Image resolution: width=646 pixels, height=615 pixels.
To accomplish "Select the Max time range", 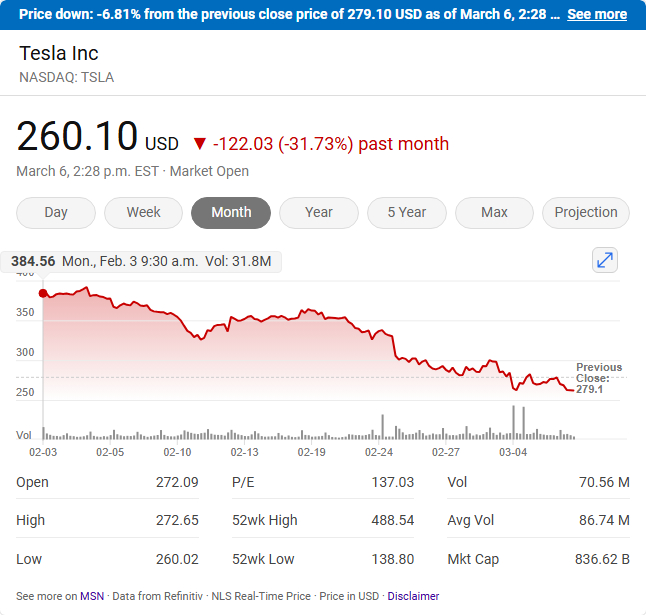I will tap(494, 212).
